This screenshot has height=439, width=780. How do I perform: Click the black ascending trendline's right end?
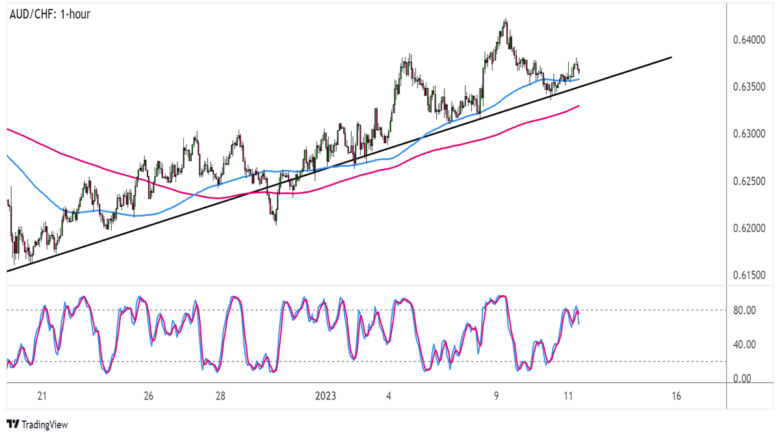(670, 57)
